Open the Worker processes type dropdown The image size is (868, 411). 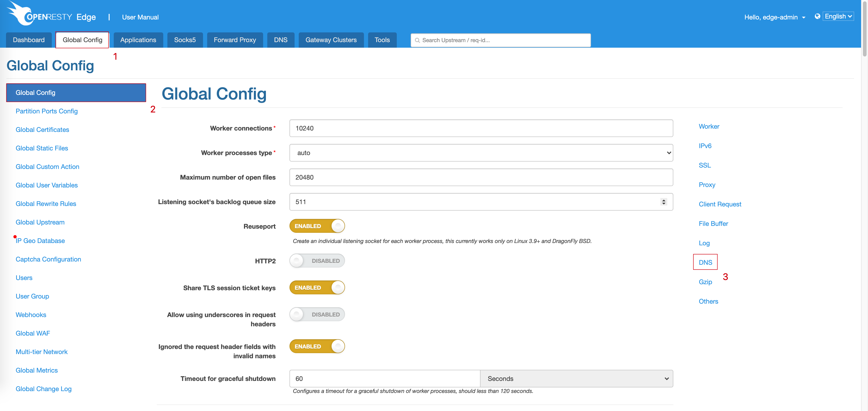481,153
